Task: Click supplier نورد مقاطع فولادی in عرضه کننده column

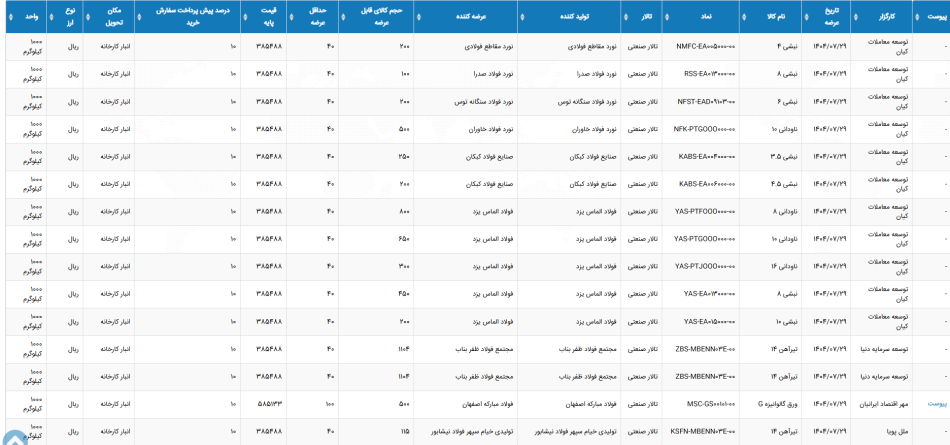Action: tap(490, 46)
